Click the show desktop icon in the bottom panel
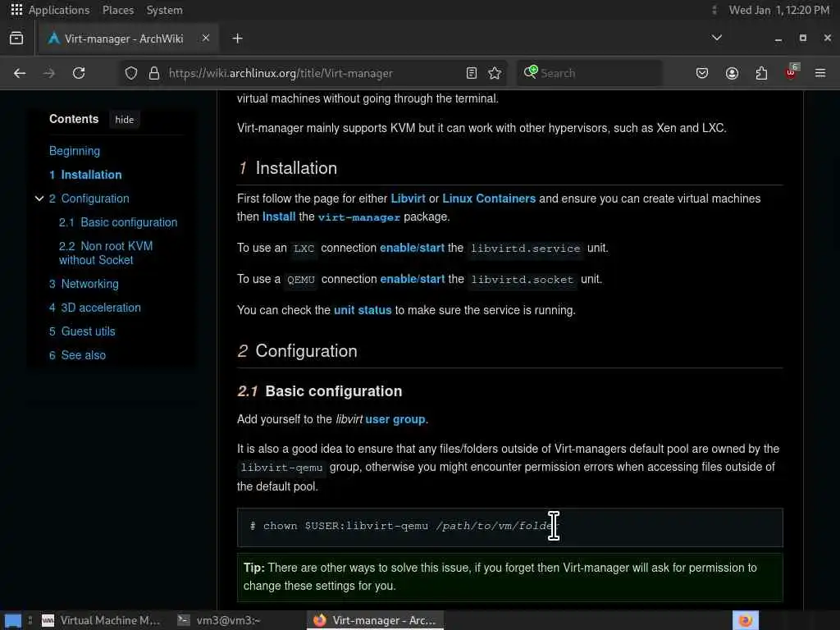840x630 pixels. click(x=13, y=621)
